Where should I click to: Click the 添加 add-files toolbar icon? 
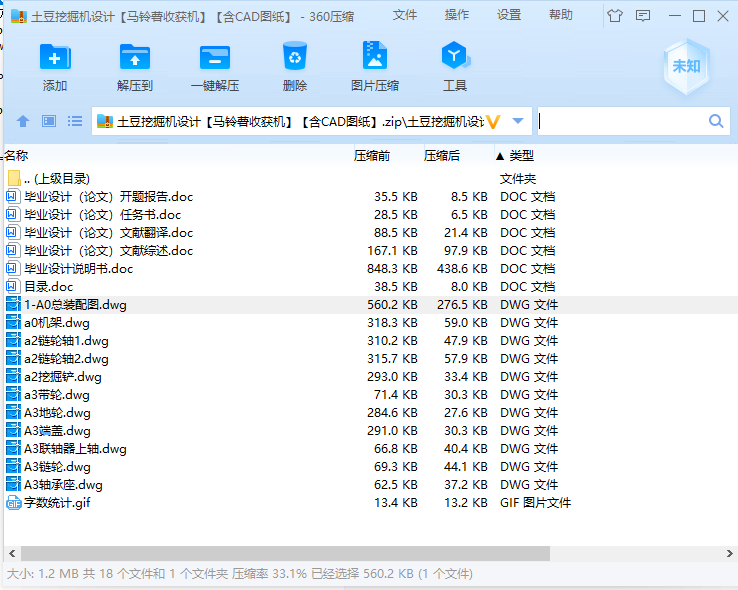click(55, 57)
